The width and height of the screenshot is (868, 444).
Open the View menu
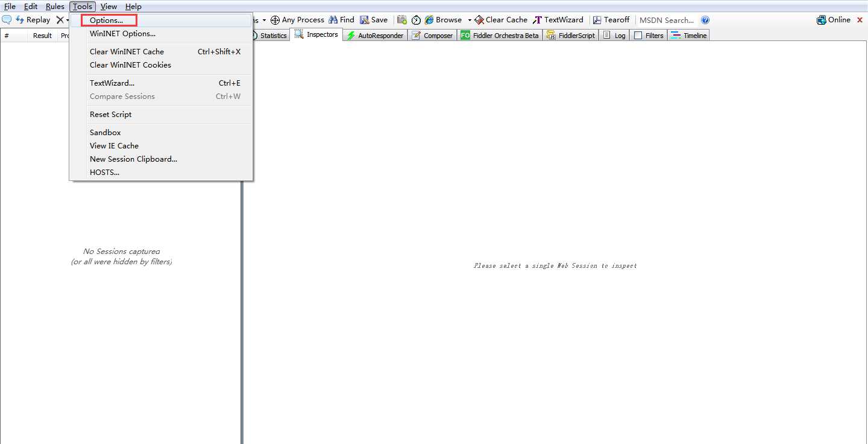[108, 7]
